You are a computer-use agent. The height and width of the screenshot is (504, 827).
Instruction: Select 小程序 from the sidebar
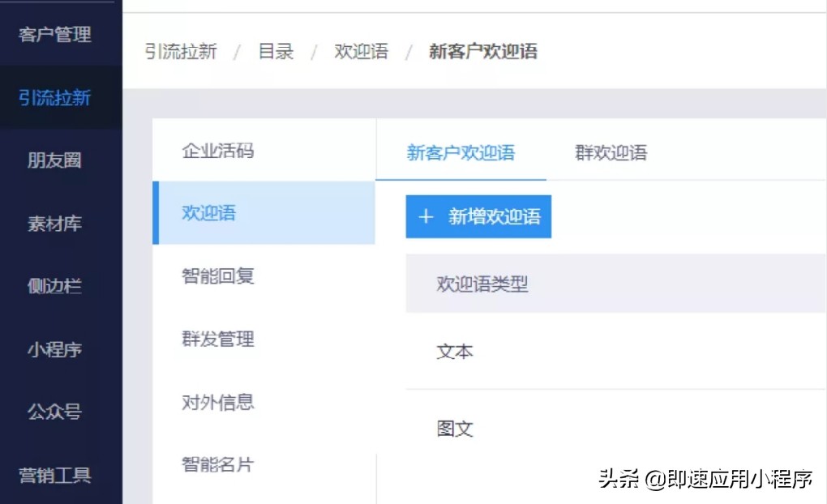pos(54,349)
